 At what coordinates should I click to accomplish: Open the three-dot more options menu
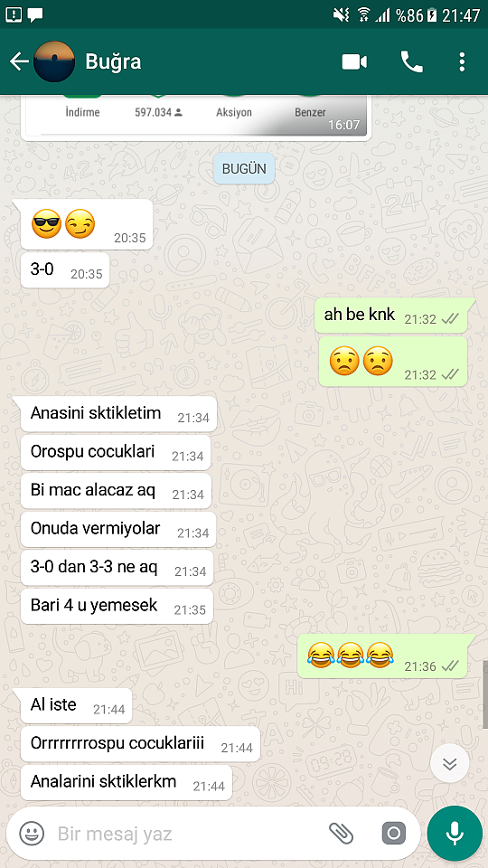click(462, 62)
